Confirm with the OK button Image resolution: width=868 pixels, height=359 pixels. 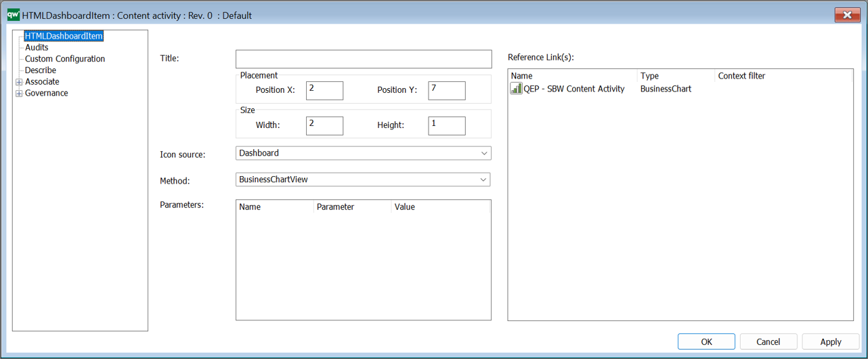(x=706, y=341)
